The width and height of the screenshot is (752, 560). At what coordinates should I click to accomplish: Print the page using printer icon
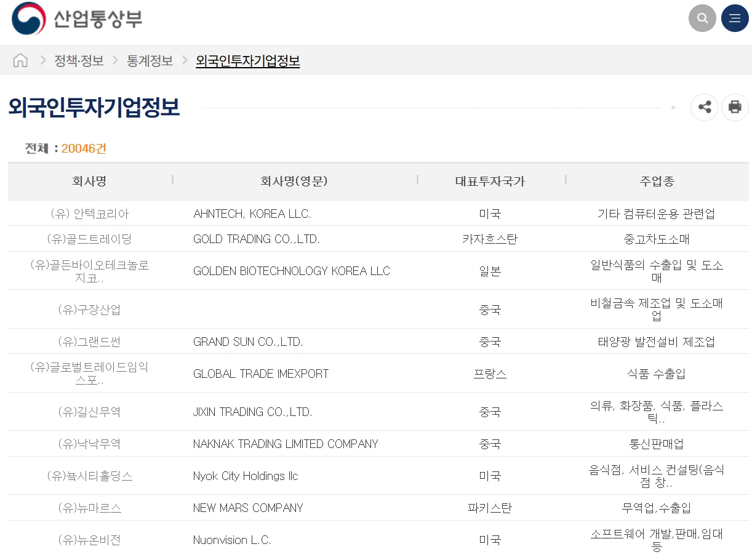pos(735,107)
